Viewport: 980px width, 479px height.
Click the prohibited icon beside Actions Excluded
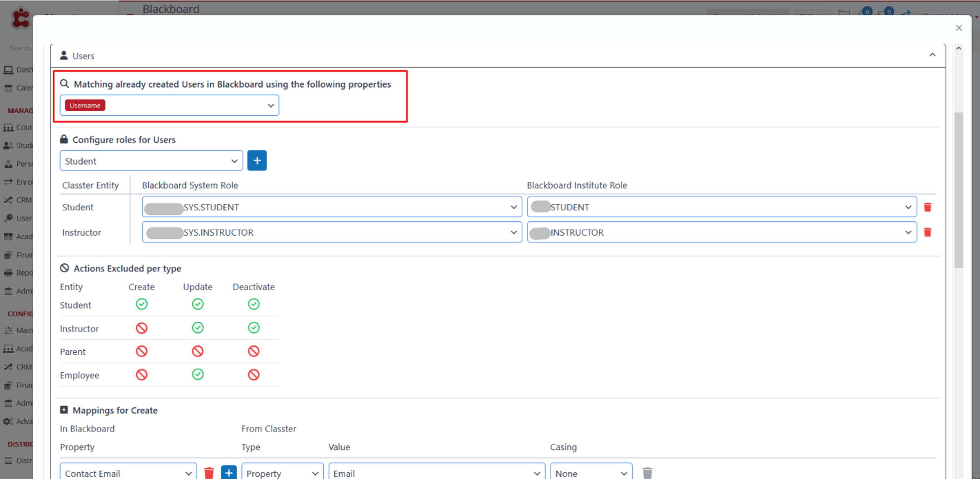[x=64, y=268]
